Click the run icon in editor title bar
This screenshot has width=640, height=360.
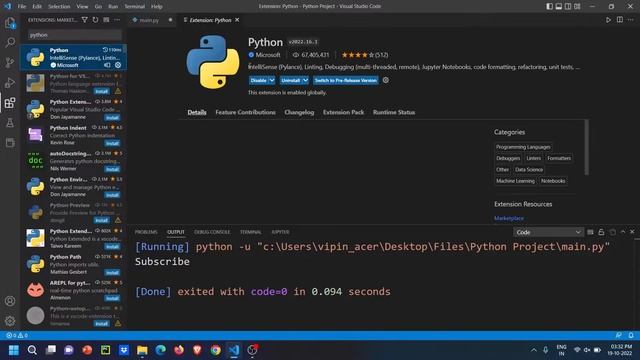pyautogui.click(x=608, y=20)
